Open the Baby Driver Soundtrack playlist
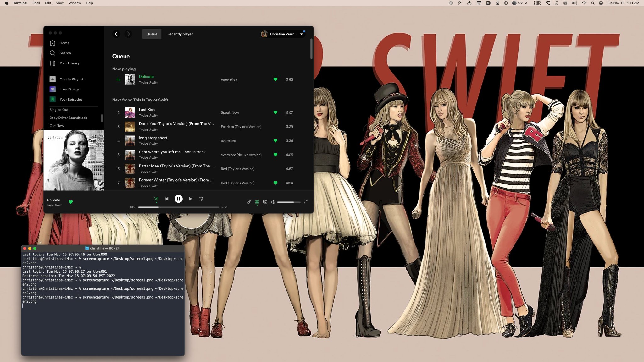The height and width of the screenshot is (362, 644). tap(68, 118)
